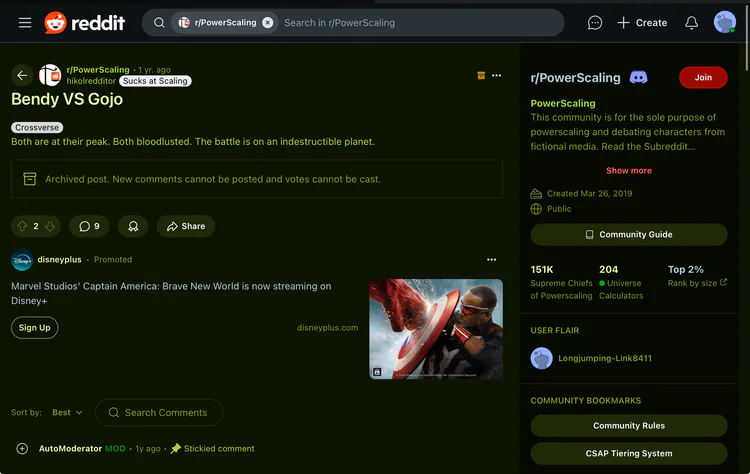Click the Search Comments field
This screenshot has width=750, height=474.
159,412
